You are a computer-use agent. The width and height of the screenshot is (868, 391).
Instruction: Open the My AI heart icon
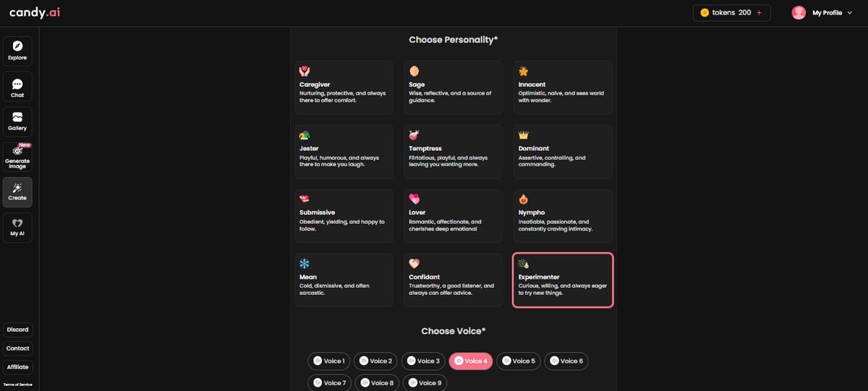pos(17,223)
